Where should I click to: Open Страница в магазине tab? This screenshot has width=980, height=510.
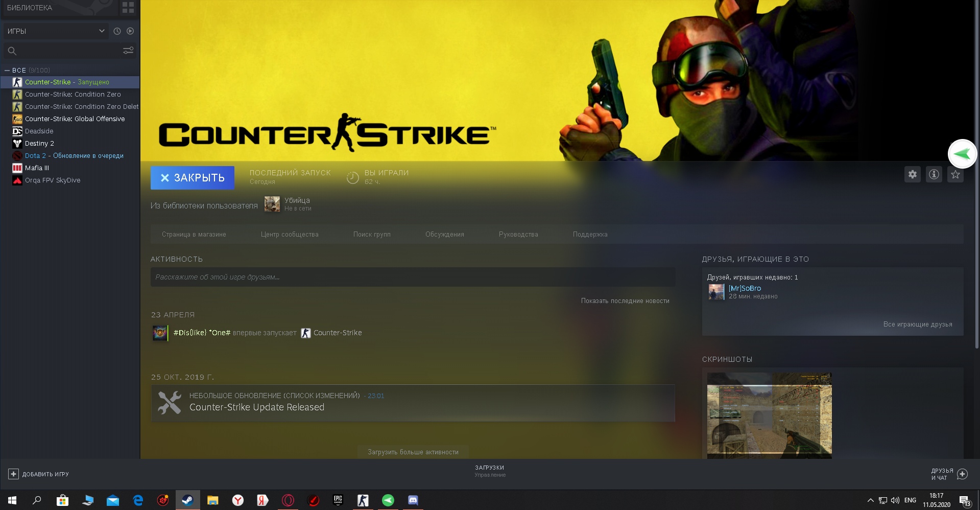[194, 235]
